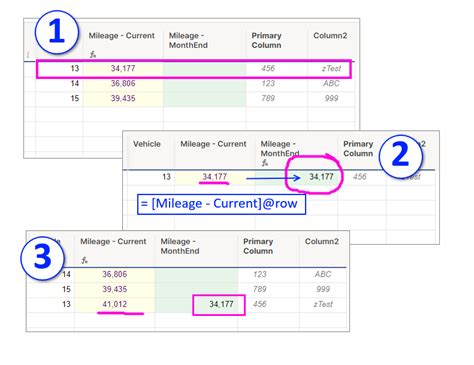Click the "39,435" cell in screenshot 3
The image size is (474, 365).
(x=115, y=290)
